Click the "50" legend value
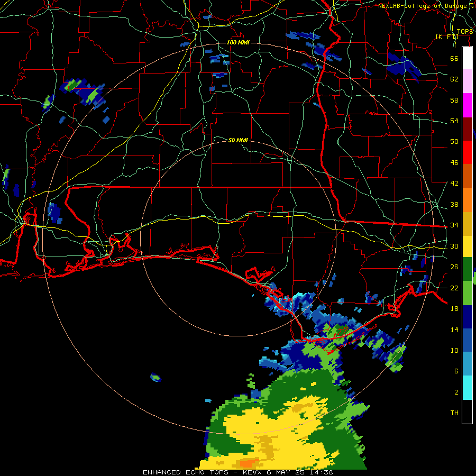The width and height of the screenshot is (476, 476). (x=454, y=142)
